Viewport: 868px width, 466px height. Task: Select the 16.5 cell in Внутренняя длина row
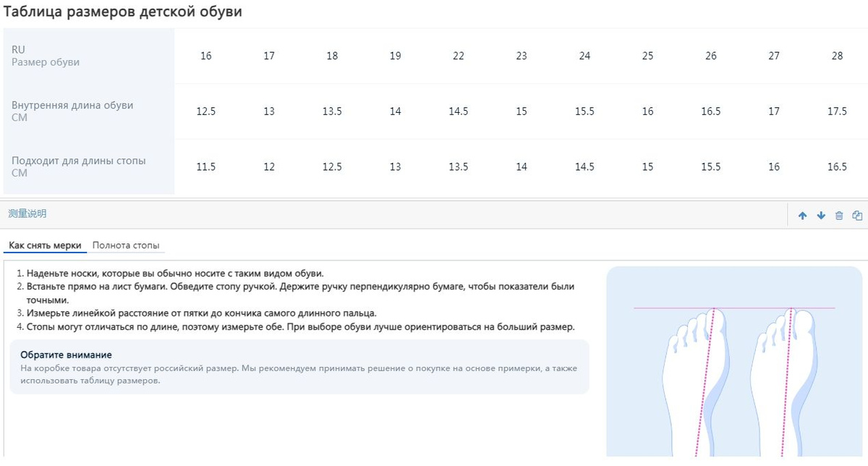[711, 111]
